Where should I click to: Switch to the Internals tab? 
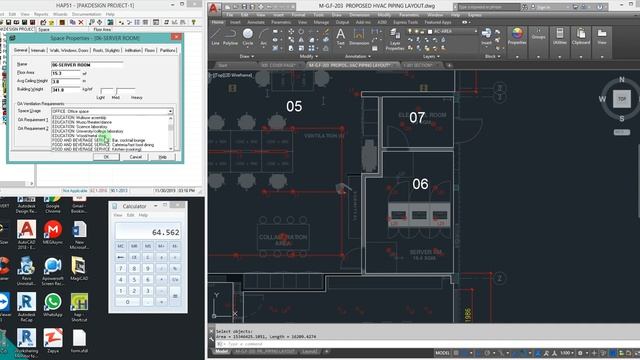38,50
